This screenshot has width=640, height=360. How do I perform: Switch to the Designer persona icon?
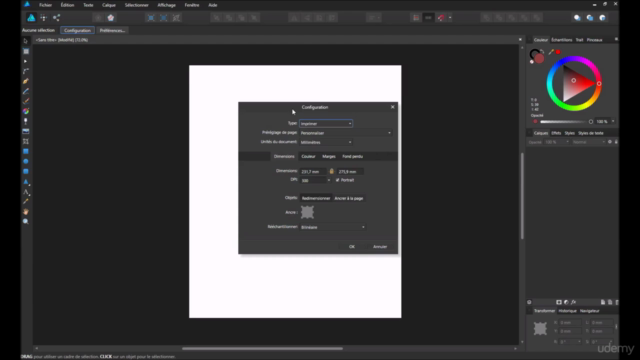pos(31,18)
